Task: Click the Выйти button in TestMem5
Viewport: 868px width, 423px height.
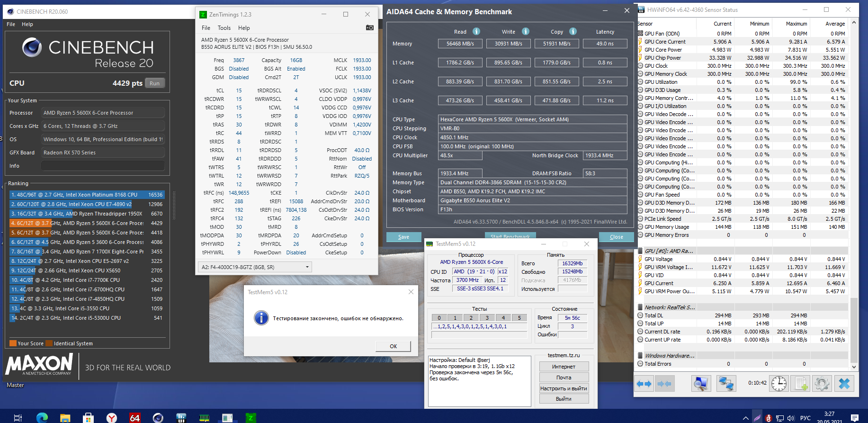Action: 564,399
